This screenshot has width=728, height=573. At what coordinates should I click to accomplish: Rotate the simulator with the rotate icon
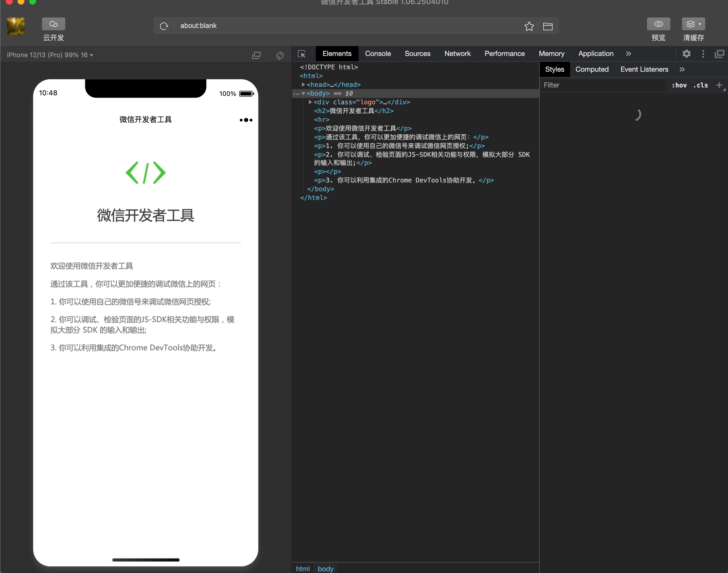280,55
